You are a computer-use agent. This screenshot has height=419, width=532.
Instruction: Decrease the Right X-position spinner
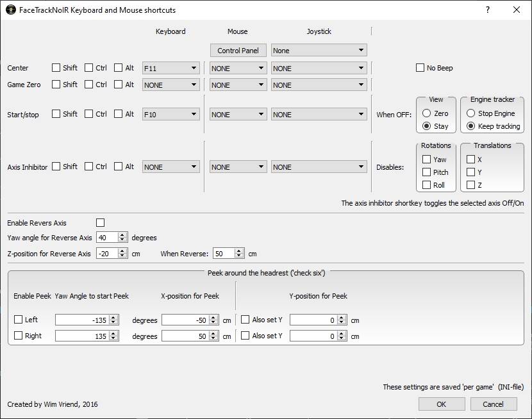[213, 338]
